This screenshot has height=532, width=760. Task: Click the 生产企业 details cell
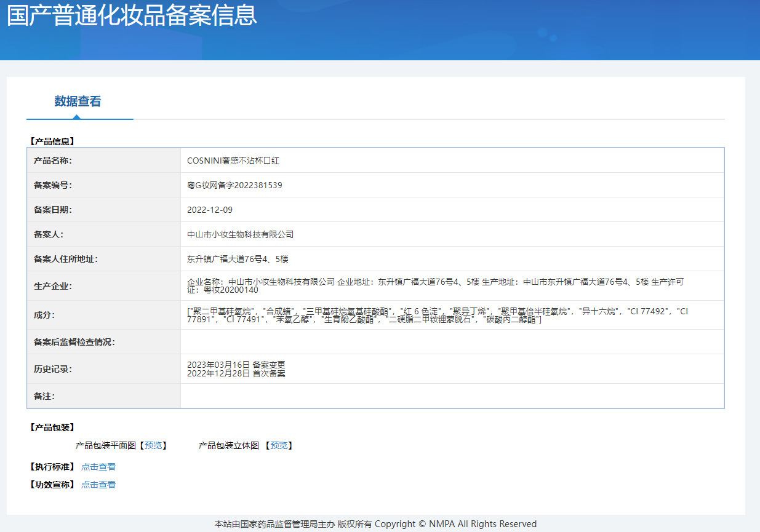[x=452, y=286]
